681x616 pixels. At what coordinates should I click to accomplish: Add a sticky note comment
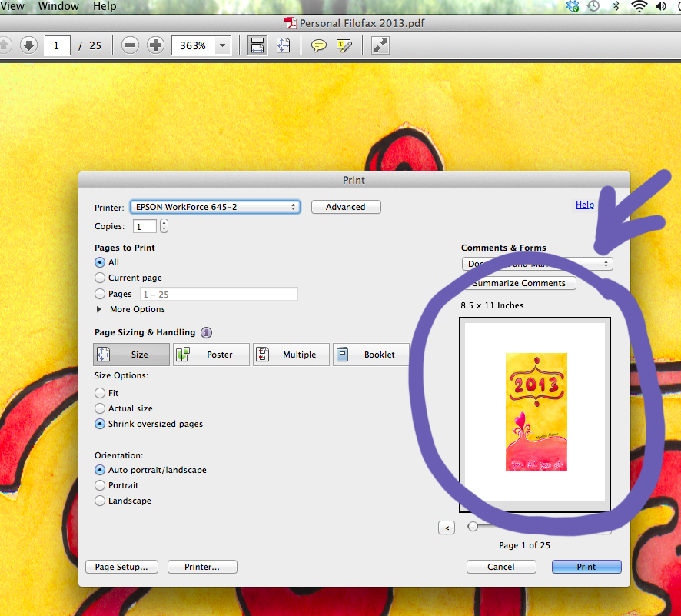pyautogui.click(x=318, y=45)
